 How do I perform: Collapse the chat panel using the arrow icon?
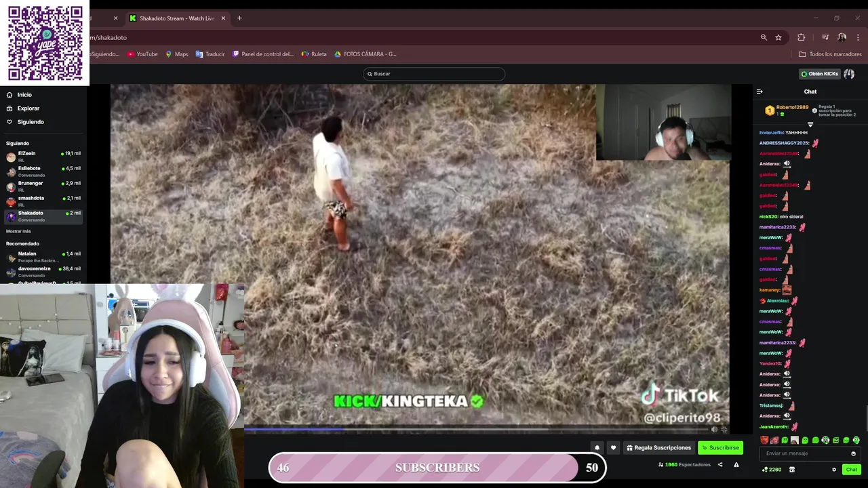(x=759, y=91)
